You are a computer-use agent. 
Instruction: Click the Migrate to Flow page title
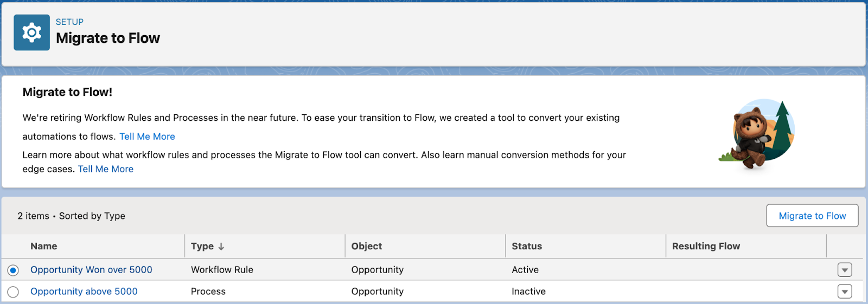click(x=108, y=38)
